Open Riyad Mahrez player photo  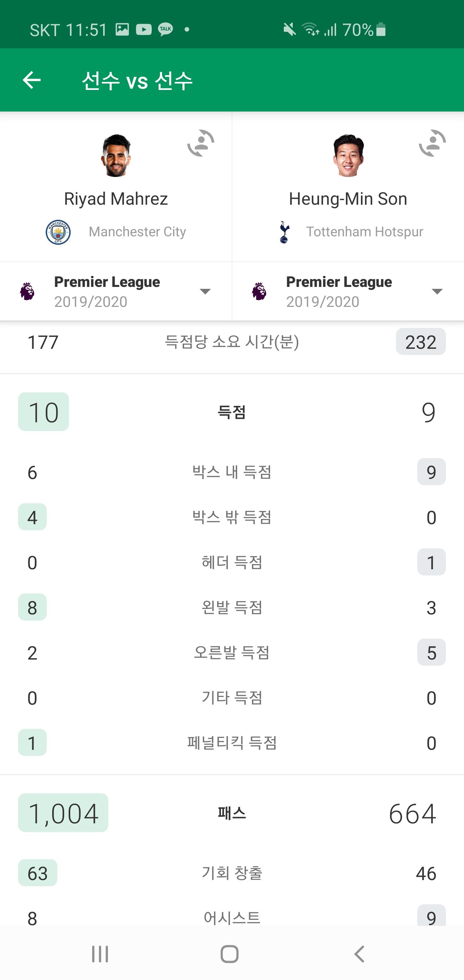(116, 155)
